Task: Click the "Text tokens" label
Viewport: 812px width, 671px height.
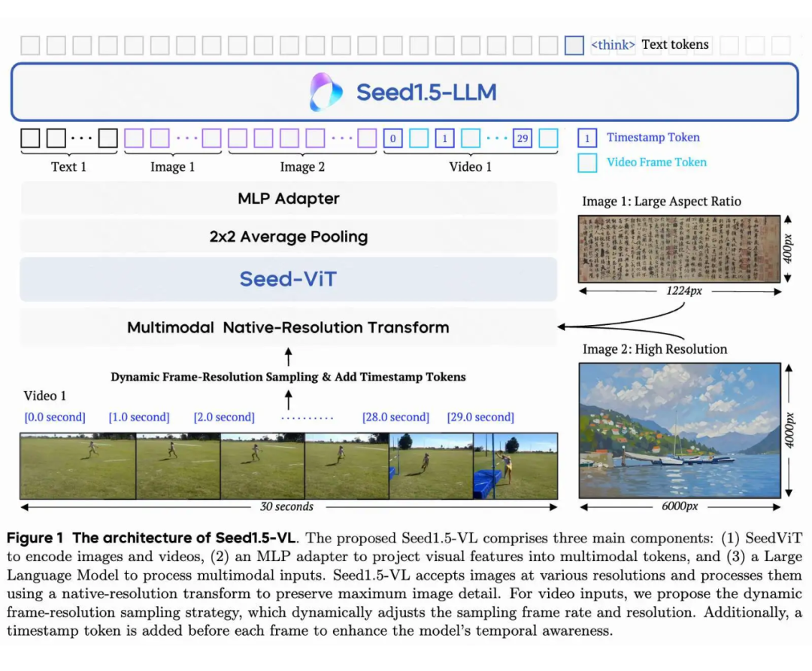Action: click(675, 44)
